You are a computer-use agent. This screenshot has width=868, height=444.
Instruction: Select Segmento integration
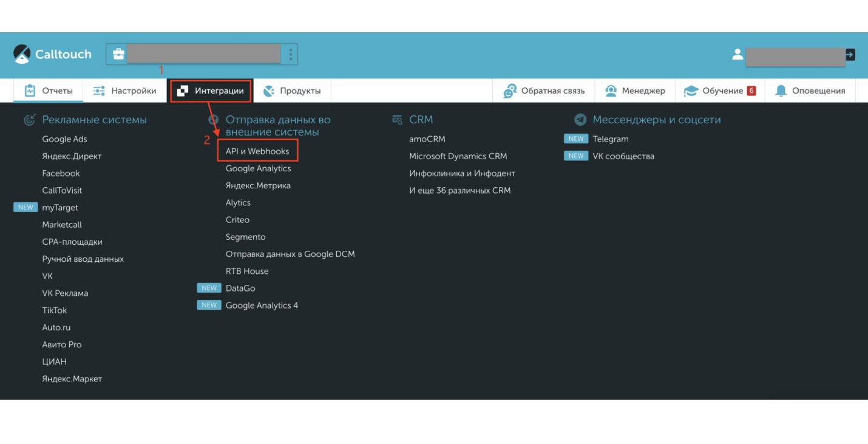(x=246, y=237)
